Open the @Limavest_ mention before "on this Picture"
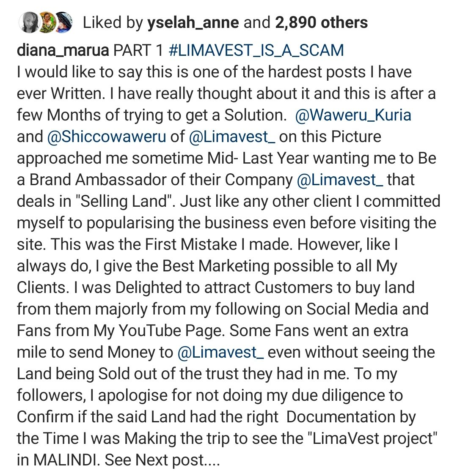 [x=232, y=137]
